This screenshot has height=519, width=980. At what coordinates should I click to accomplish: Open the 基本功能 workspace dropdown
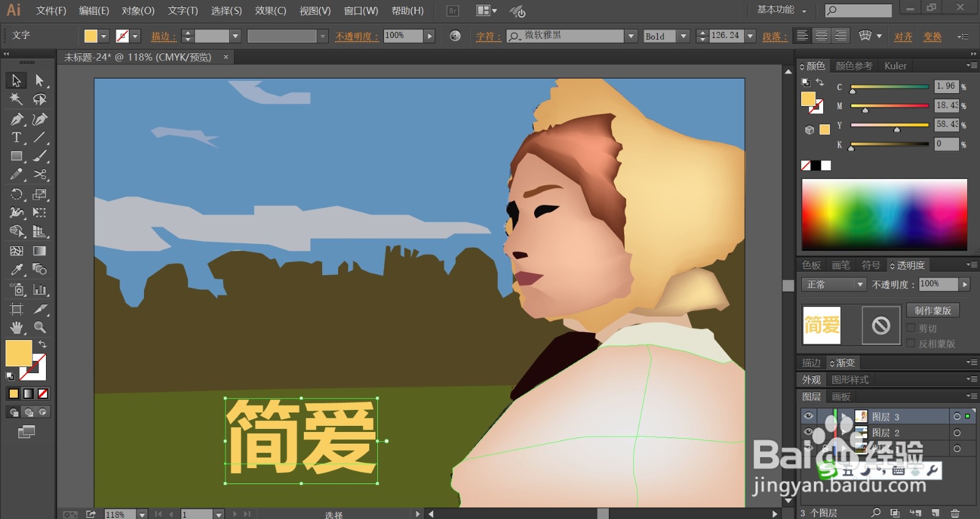782,10
